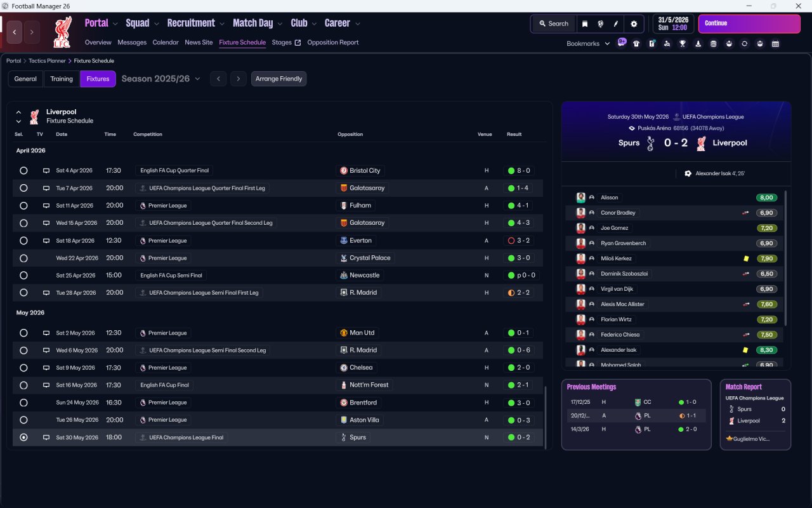Click the training cone shortcut icon
812x508 pixels.
[698, 44]
